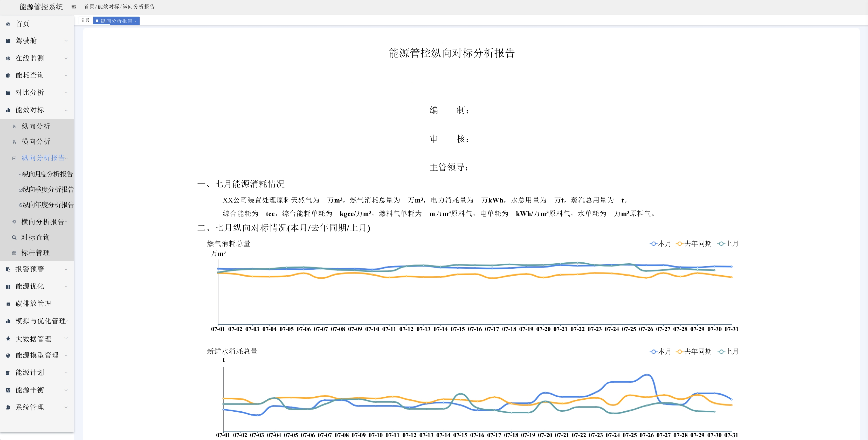The image size is (868, 440).
Task: Open the 横向分析 submenu item
Action: (x=36, y=142)
